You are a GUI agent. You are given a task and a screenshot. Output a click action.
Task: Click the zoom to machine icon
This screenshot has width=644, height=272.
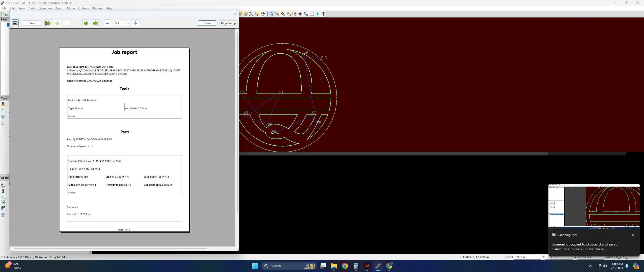click(x=263, y=14)
